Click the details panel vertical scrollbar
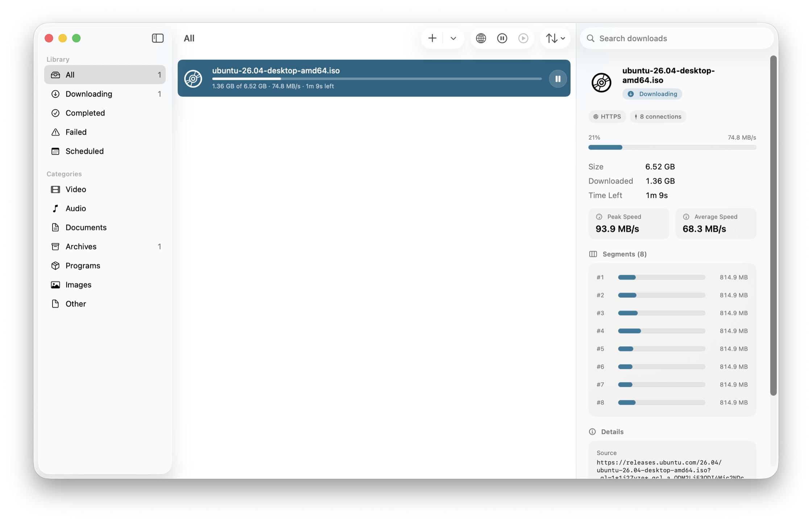812x523 pixels. click(774, 226)
